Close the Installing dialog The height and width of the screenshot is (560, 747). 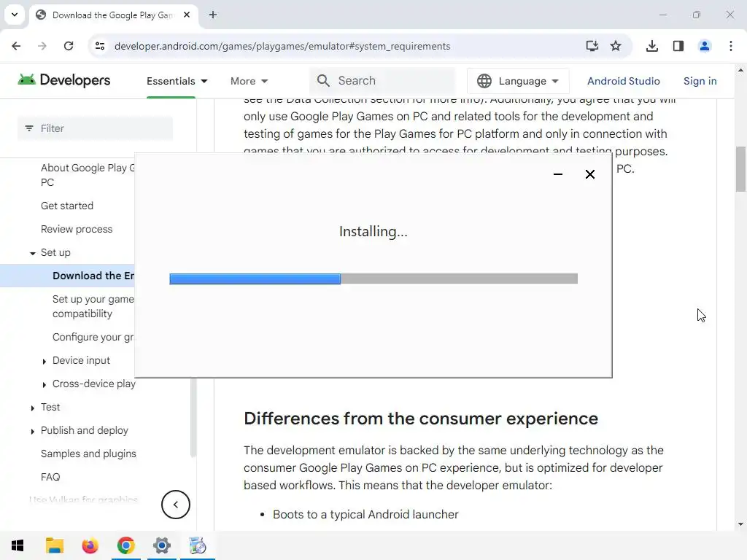[x=589, y=174]
